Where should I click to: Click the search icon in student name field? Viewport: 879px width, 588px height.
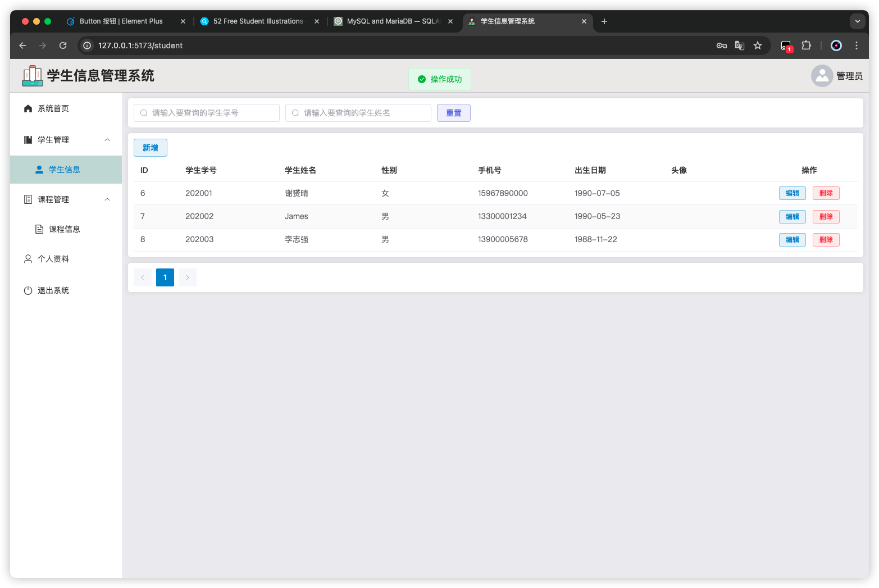pos(295,113)
